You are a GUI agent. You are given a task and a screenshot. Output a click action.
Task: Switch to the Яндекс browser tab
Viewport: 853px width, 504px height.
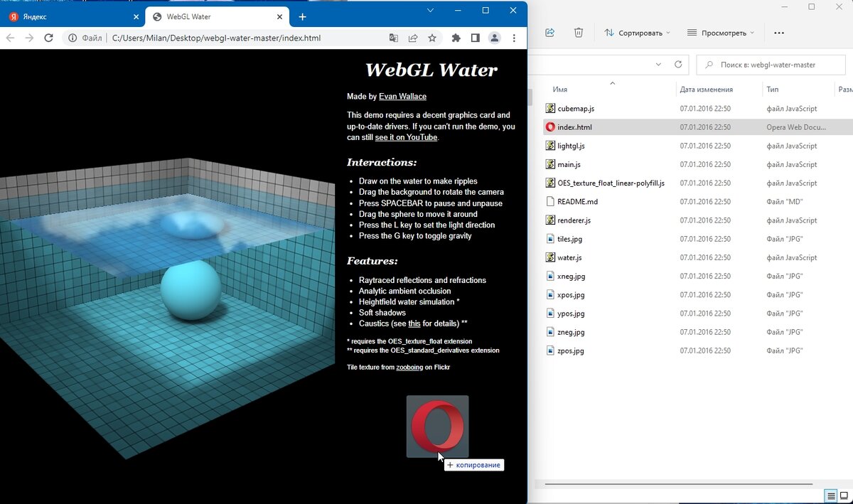click(x=71, y=16)
